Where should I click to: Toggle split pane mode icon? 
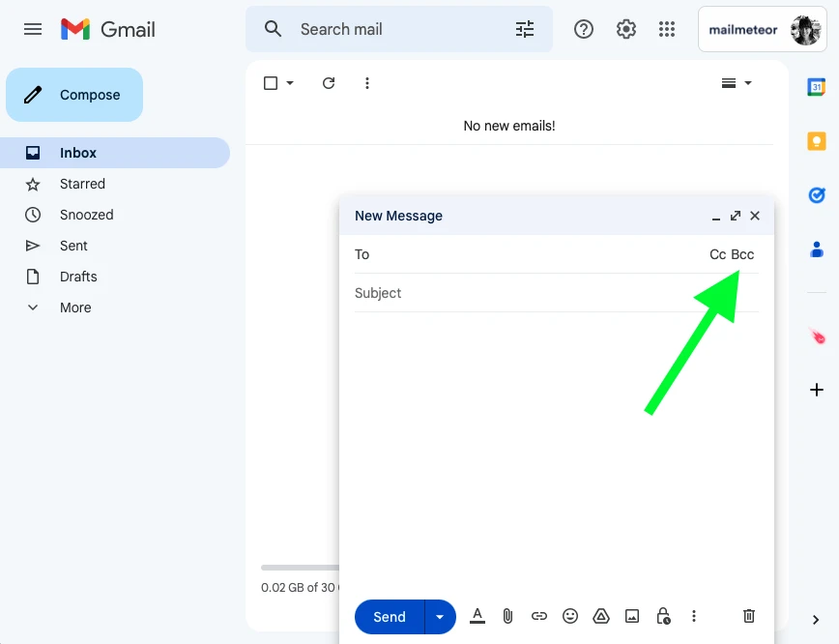click(x=729, y=83)
